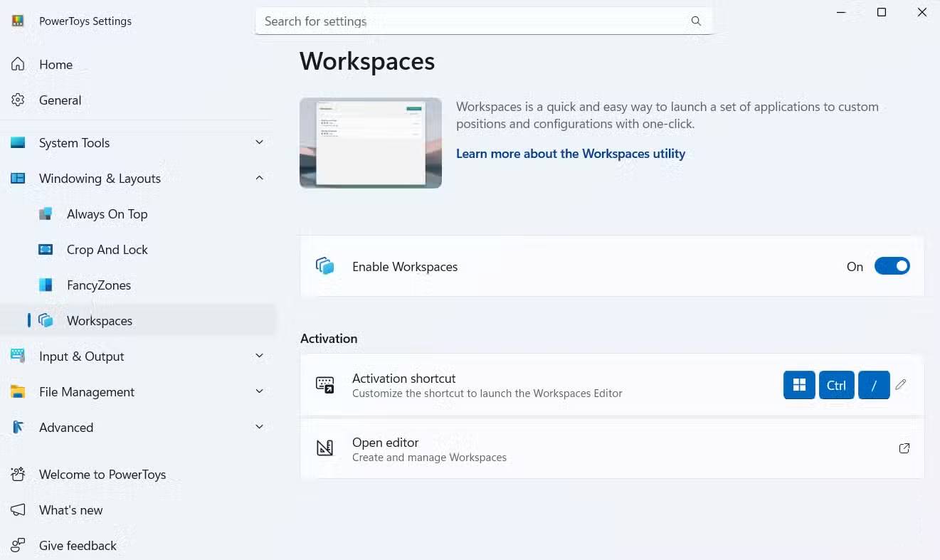
Task: Click the Give feedback icon
Action: (18, 545)
